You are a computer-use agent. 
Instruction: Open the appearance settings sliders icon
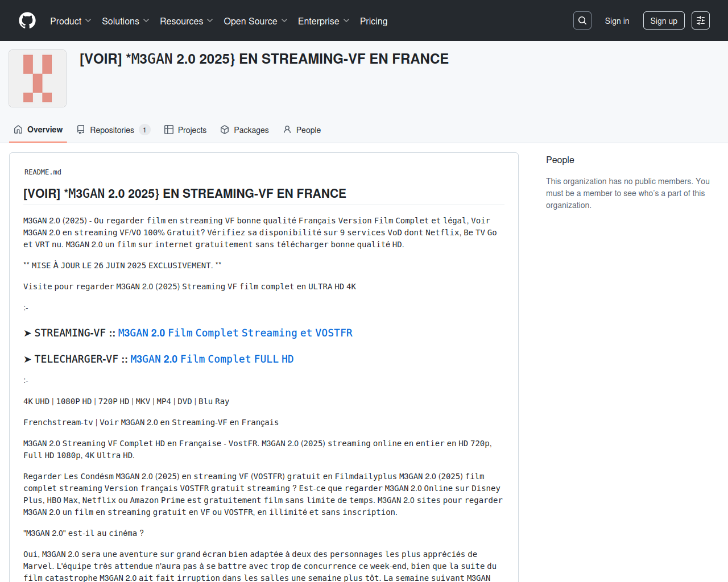click(x=700, y=20)
